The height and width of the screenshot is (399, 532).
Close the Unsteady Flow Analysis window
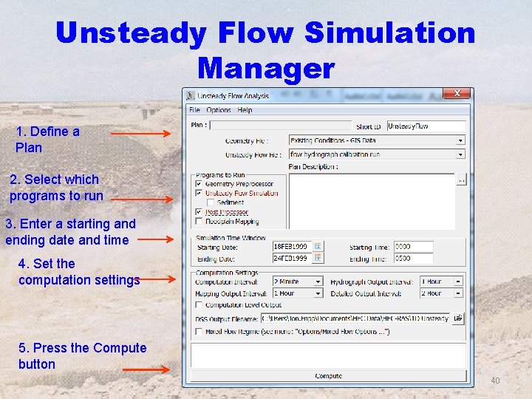pyautogui.click(x=457, y=93)
